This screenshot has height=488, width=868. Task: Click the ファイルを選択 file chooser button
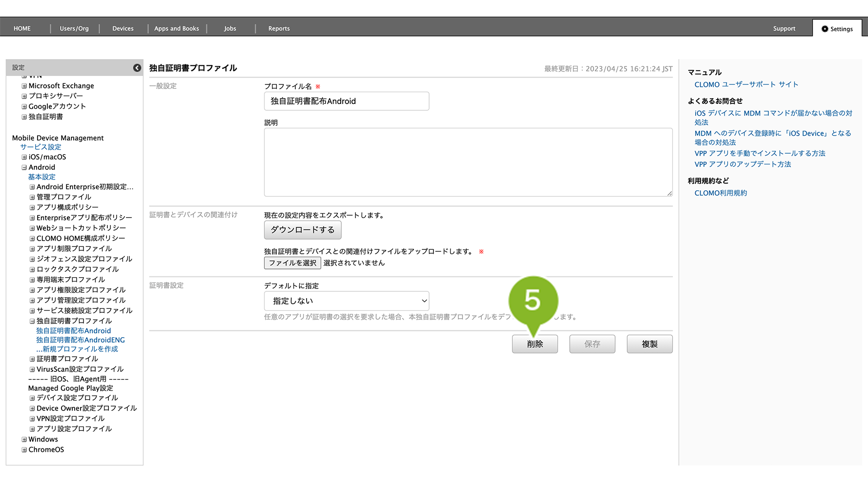292,263
